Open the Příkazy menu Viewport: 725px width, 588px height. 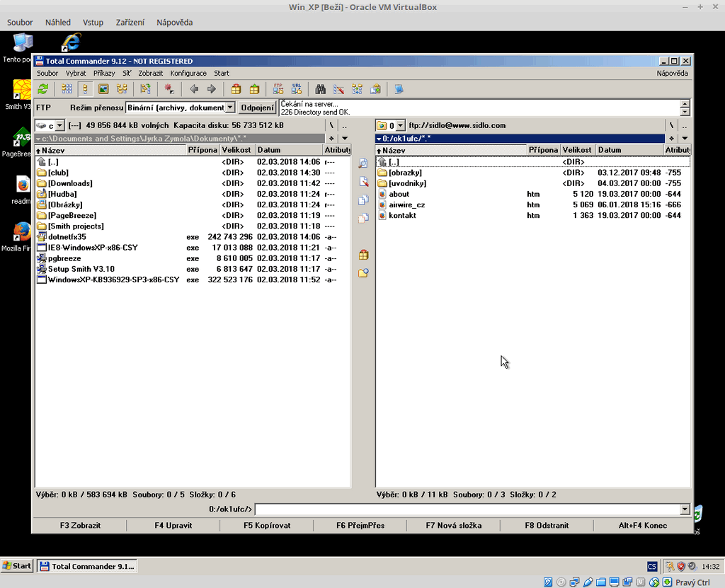104,73
